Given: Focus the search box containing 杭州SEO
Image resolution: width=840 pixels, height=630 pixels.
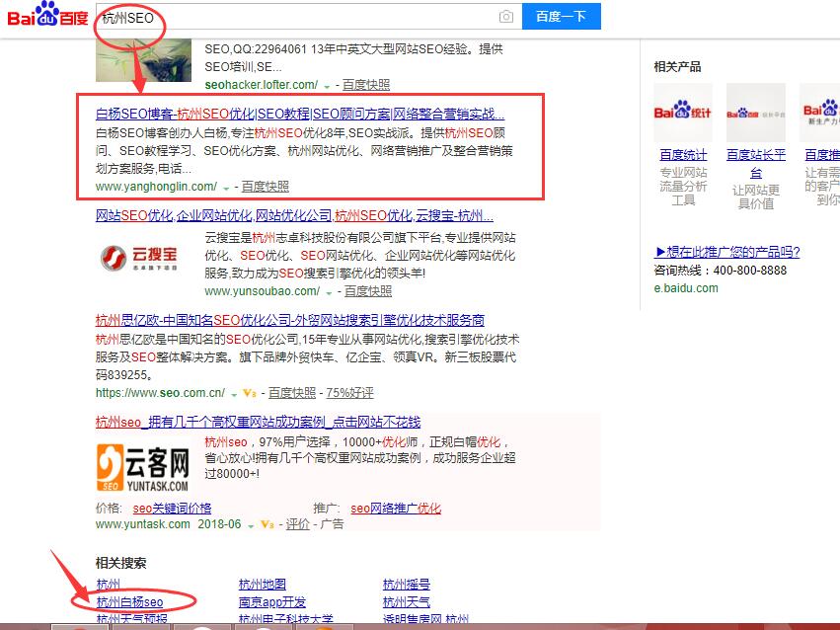Looking at the screenshot, I should pos(309,17).
